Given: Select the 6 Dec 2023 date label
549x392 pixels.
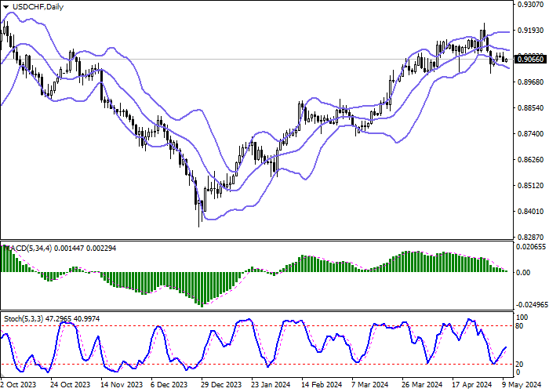Looking at the screenshot, I should [171, 385].
